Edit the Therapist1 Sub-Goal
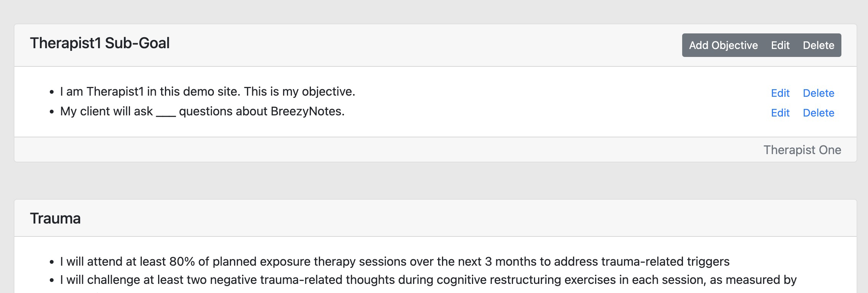Screen dimensions: 868x293 click(780, 45)
